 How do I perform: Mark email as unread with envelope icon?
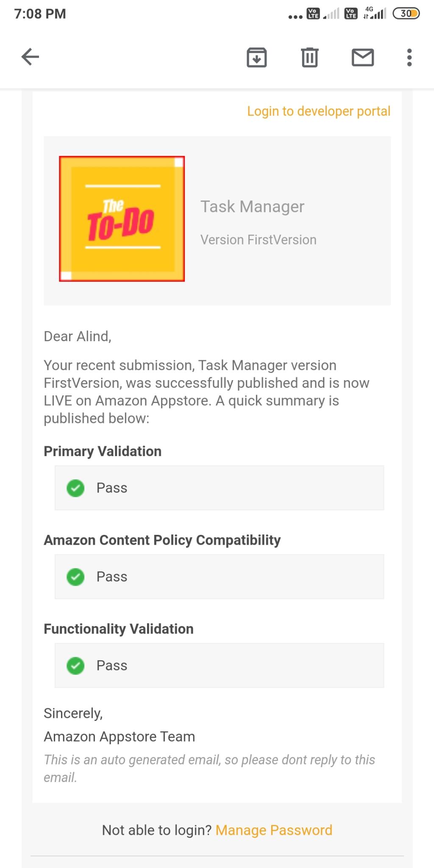pos(363,57)
